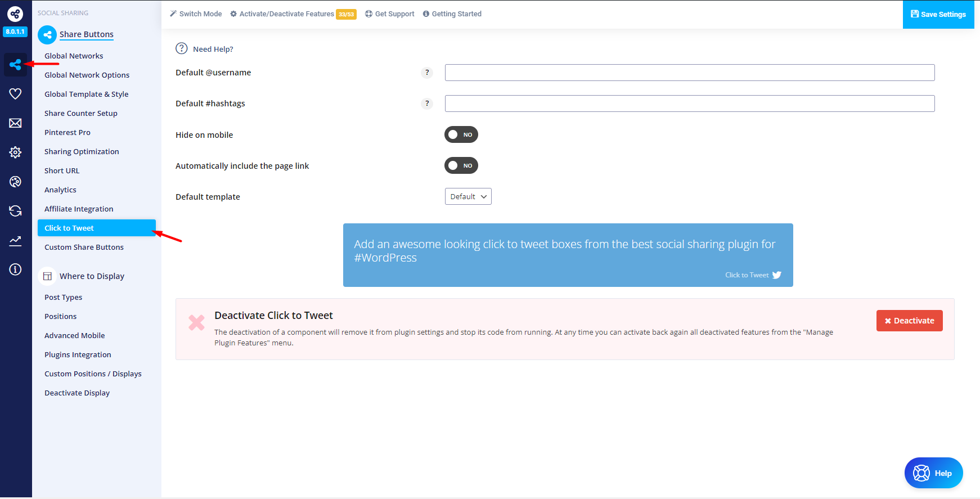Select the refresh arrows icon in sidebar
This screenshot has width=980, height=499.
pyautogui.click(x=15, y=211)
